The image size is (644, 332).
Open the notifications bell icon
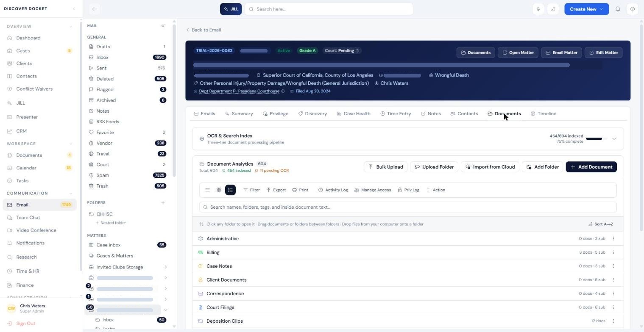point(618,9)
